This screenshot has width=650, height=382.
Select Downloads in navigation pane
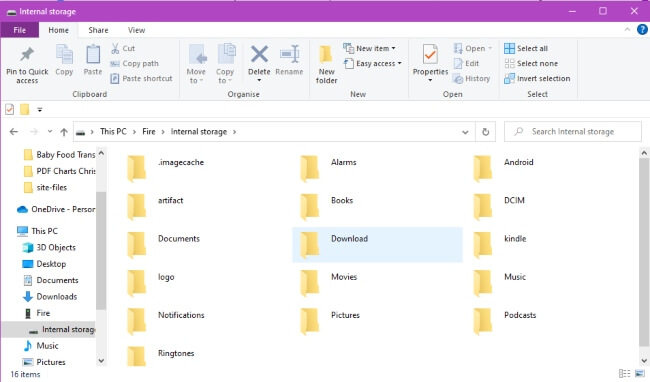(50, 297)
